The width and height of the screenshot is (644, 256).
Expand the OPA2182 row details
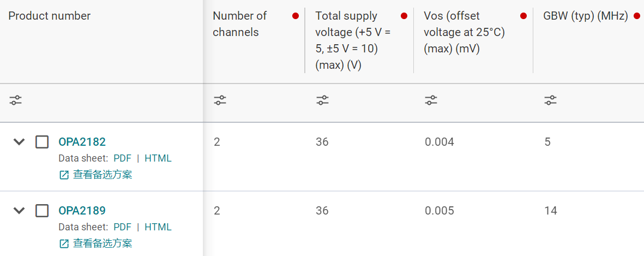pos(19,142)
